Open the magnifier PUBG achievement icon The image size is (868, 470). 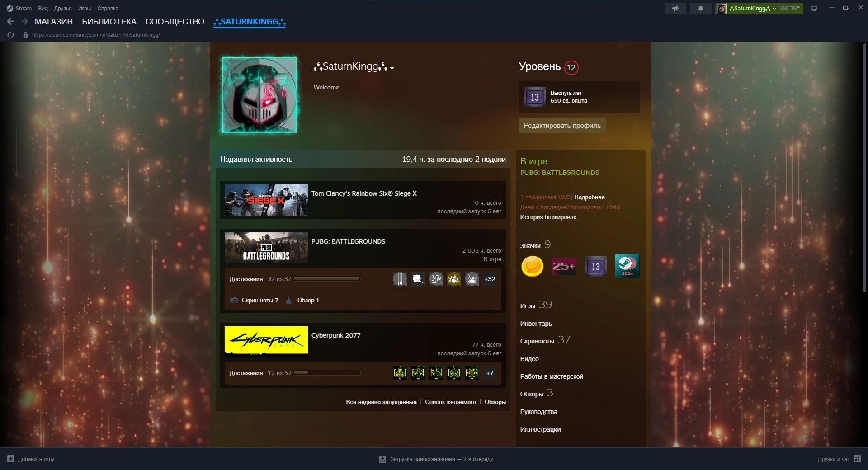tap(418, 279)
